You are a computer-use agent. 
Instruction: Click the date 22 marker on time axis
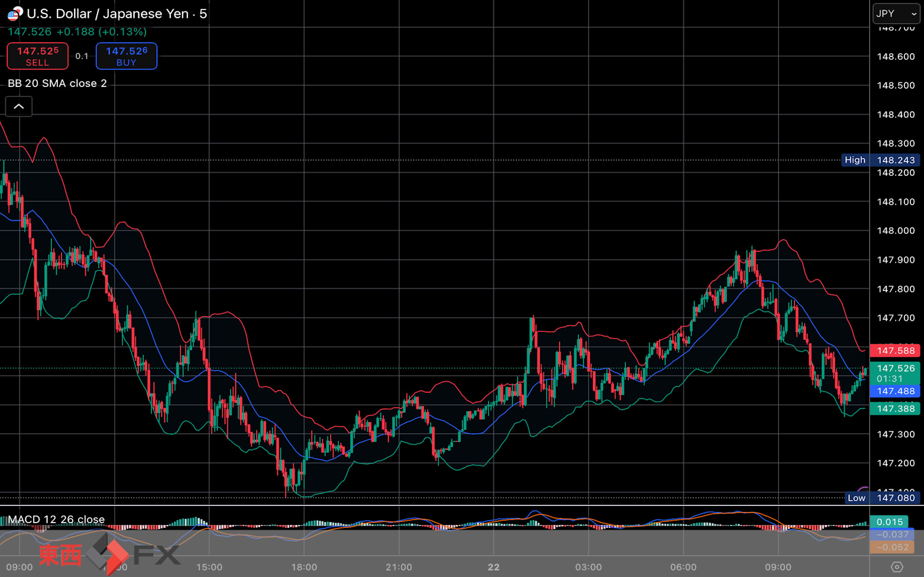(x=493, y=567)
